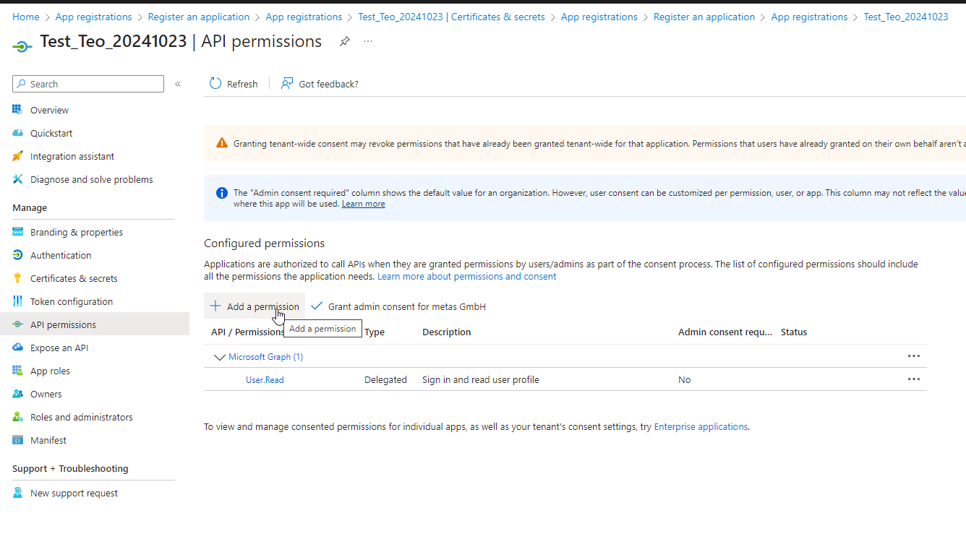Open Overview in the sidebar menu

[49, 110]
